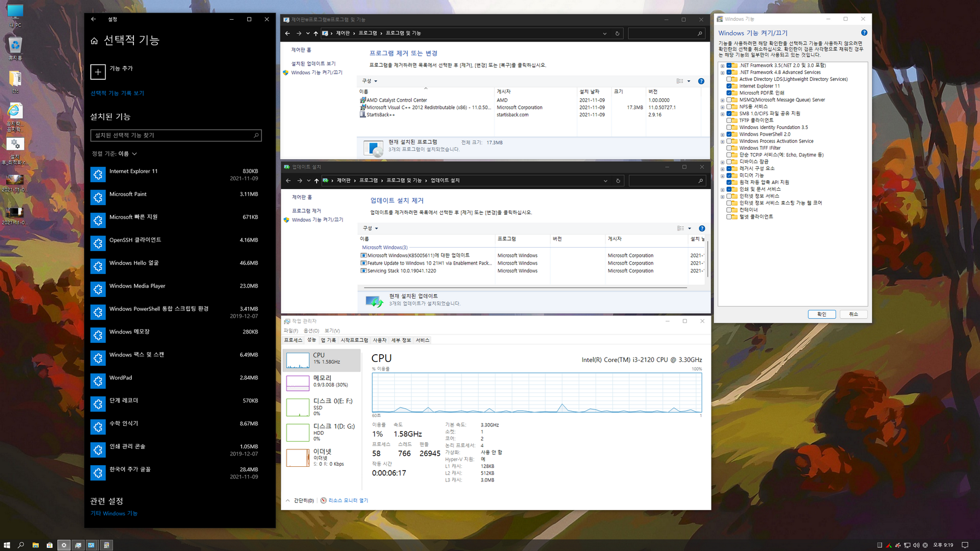Image resolution: width=980 pixels, height=551 pixels.
Task: Click the help icon in 업데이트 설치 window
Action: pos(702,228)
